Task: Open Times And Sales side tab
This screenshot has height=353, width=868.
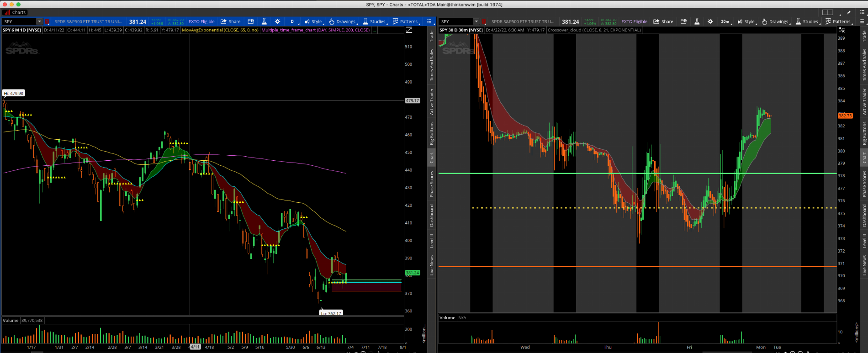Action: [x=431, y=65]
